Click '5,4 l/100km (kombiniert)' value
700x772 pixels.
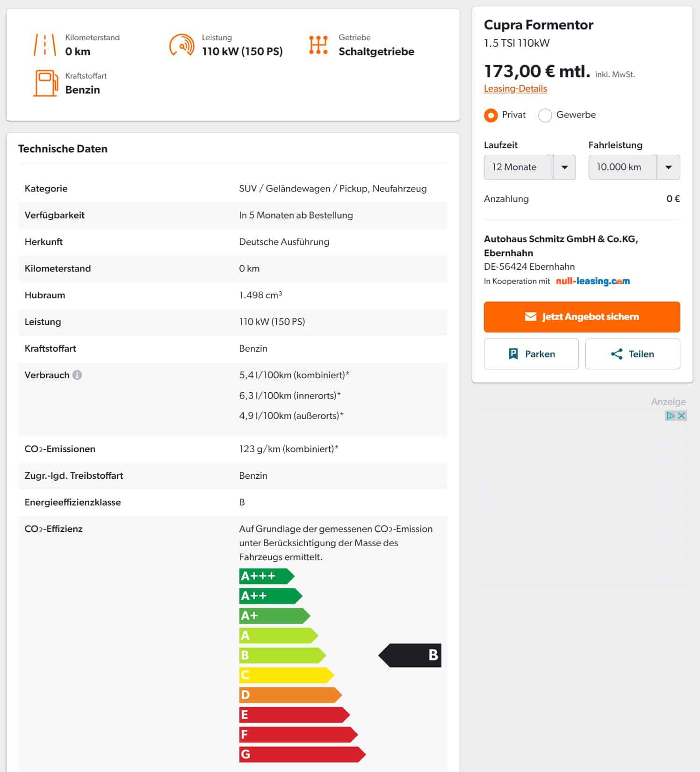pyautogui.click(x=294, y=375)
